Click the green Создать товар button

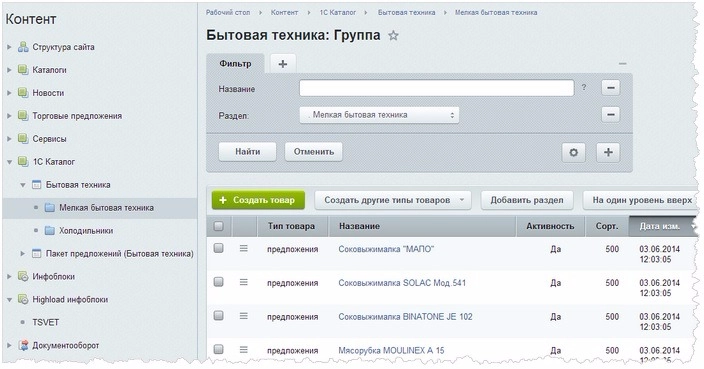258,200
